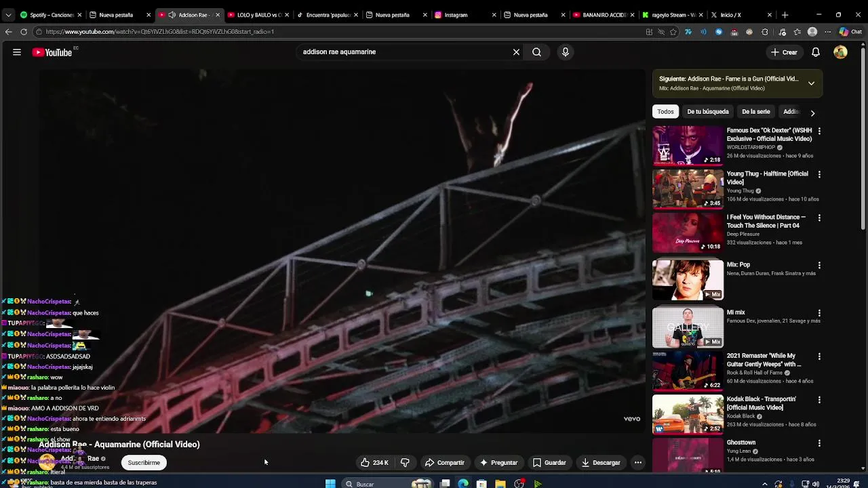Go back with browser back arrow
Image resolution: width=868 pixels, height=488 pixels.
pos(8,32)
